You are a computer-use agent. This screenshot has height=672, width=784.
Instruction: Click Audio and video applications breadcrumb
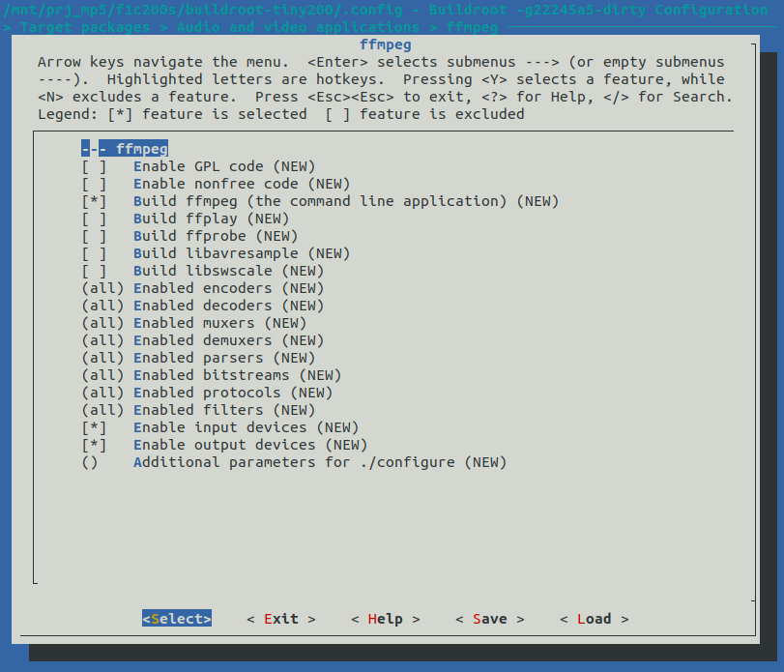click(298, 27)
